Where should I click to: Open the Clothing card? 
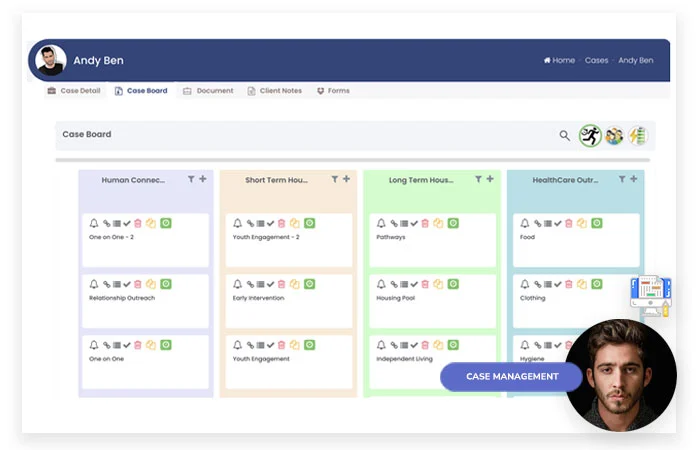tap(576, 301)
